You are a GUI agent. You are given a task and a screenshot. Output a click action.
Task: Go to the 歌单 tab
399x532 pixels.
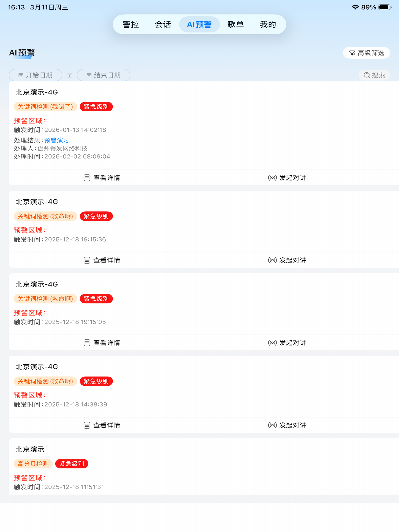(x=236, y=25)
